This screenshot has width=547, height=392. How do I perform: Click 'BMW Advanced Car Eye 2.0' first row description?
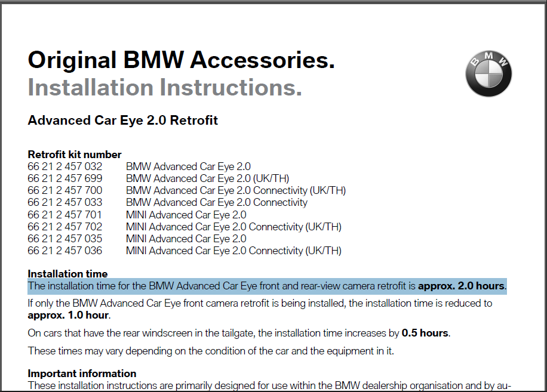tap(188, 166)
